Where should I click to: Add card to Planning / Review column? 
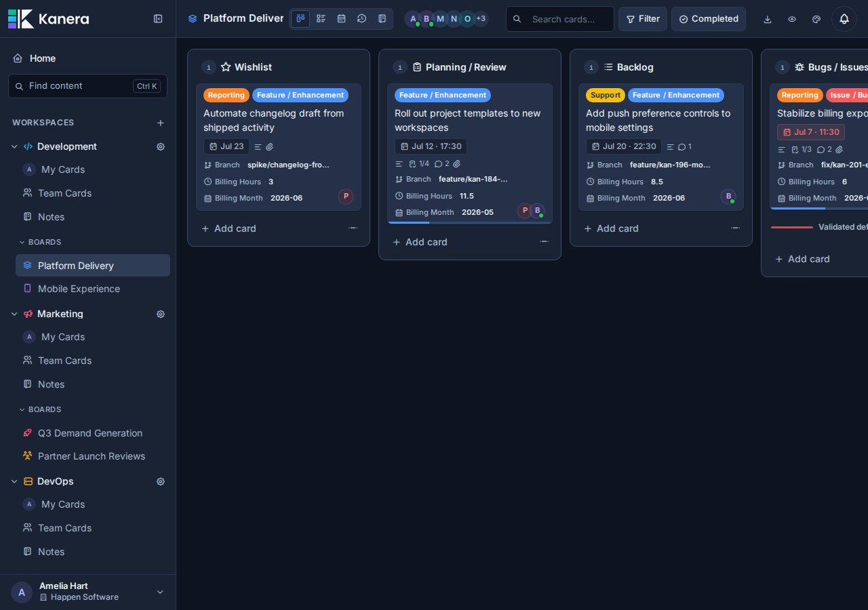click(x=420, y=242)
